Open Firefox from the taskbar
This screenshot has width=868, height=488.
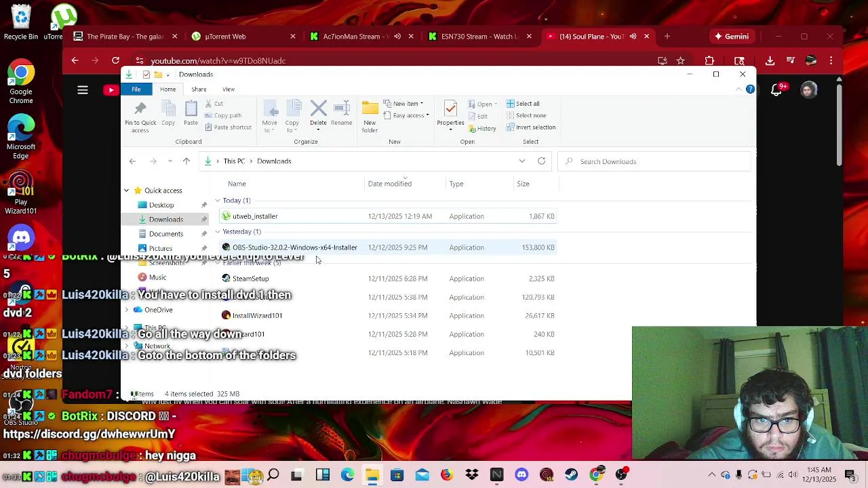(447, 475)
